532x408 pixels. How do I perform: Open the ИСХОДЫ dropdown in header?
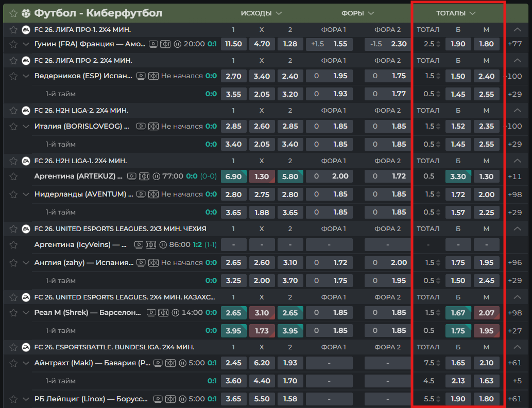(262, 13)
